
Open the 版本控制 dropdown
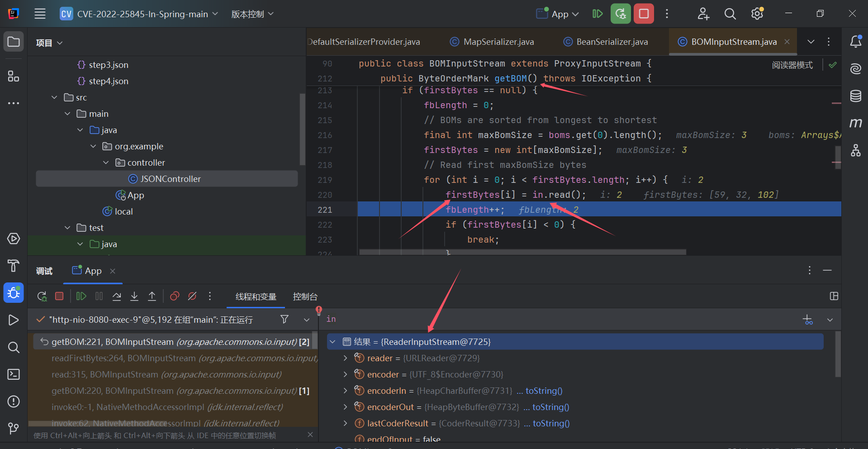click(252, 14)
